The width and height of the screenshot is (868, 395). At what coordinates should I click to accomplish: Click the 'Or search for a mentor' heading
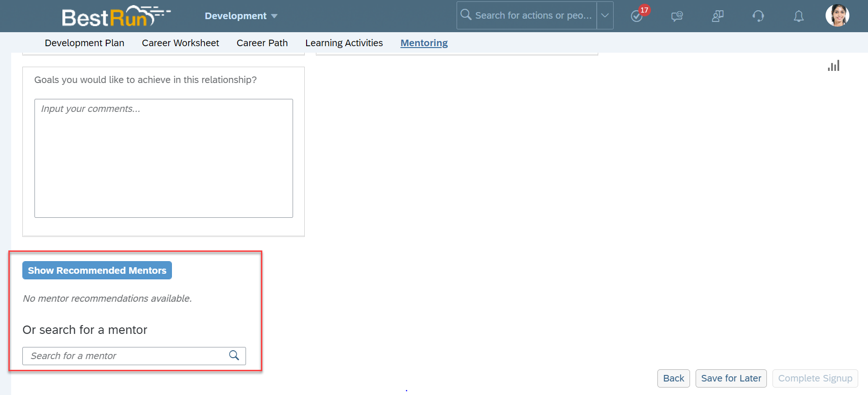[x=85, y=330]
